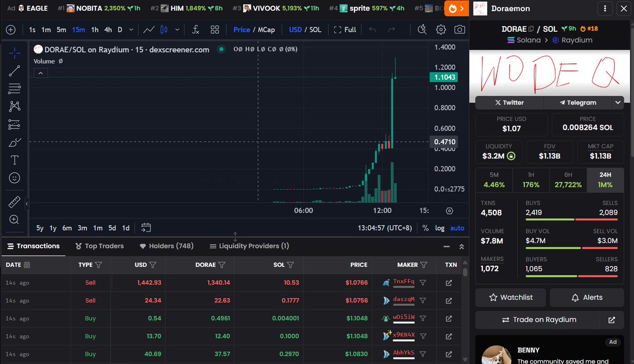This screenshot has width=634, height=364.
Task: Select the trend line drawing tool
Action: tap(15, 71)
